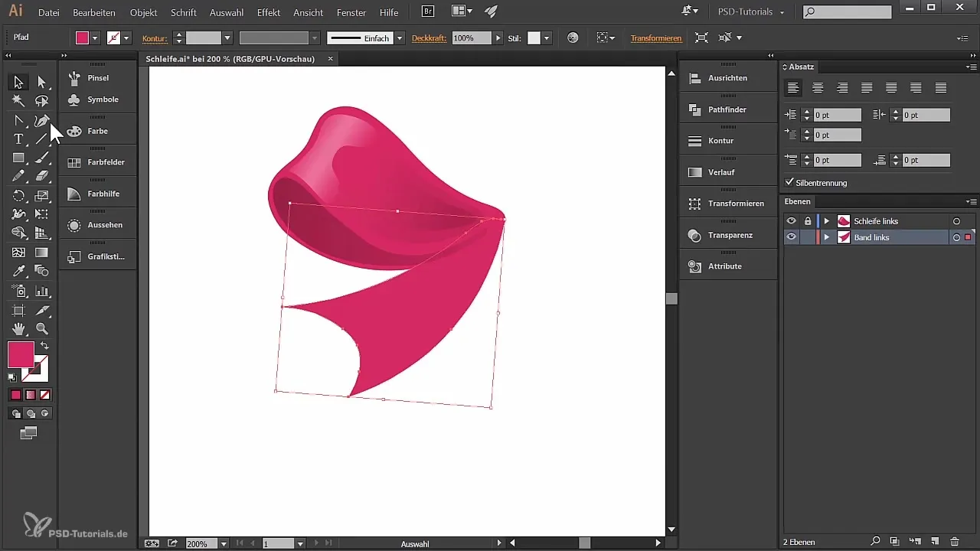This screenshot has width=980, height=551.
Task: Open the stroke weight dropdown
Action: pos(227,38)
